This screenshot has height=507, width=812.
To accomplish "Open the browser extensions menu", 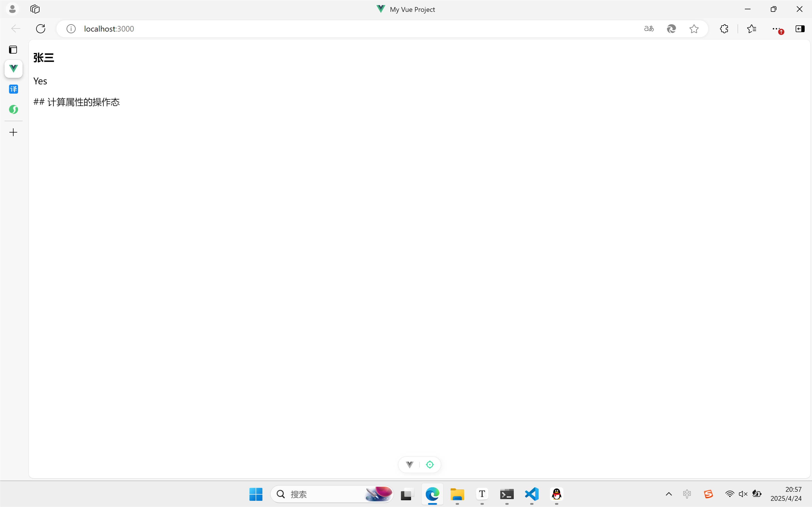I will click(724, 29).
